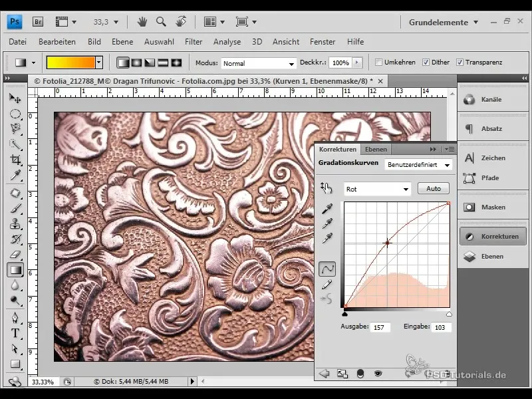
Task: Select the Path Selection tool
Action: coord(15,348)
